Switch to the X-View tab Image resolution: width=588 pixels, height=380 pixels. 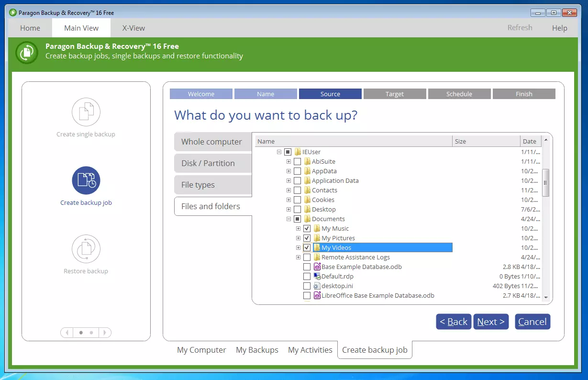click(x=133, y=28)
